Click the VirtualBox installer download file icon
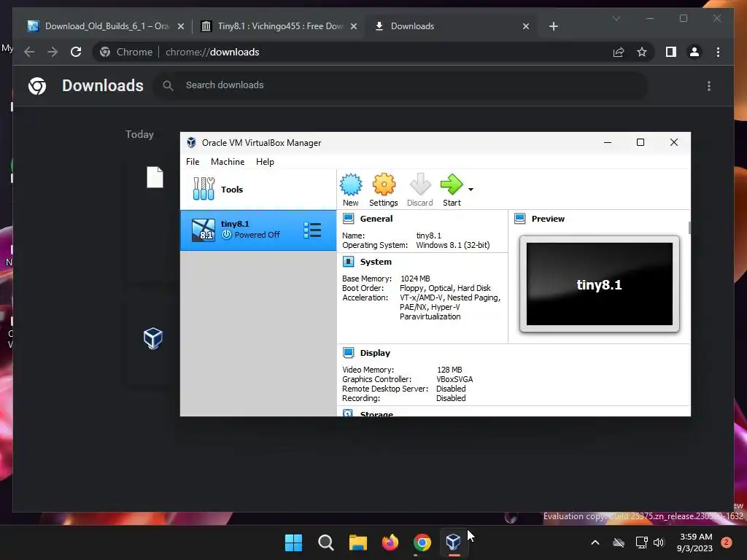The width and height of the screenshot is (747, 560). click(x=153, y=338)
